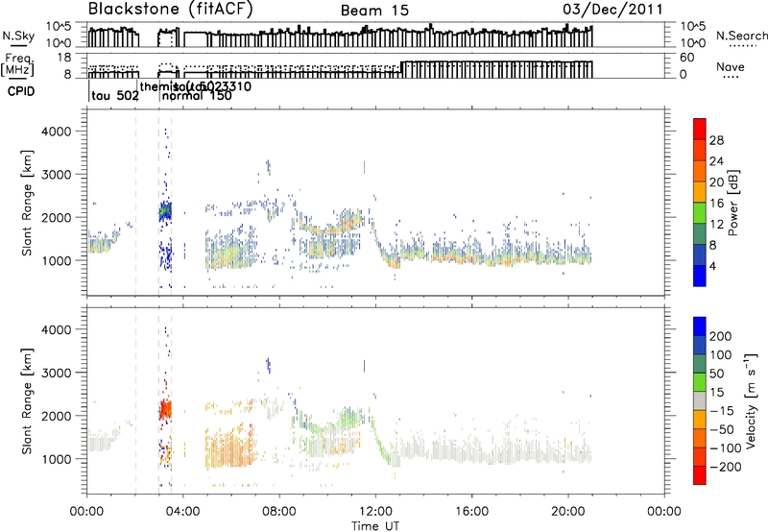Click 'Slant Range [km]' label of velocity panel
The width and height of the screenshot is (768, 532).
pos(27,401)
